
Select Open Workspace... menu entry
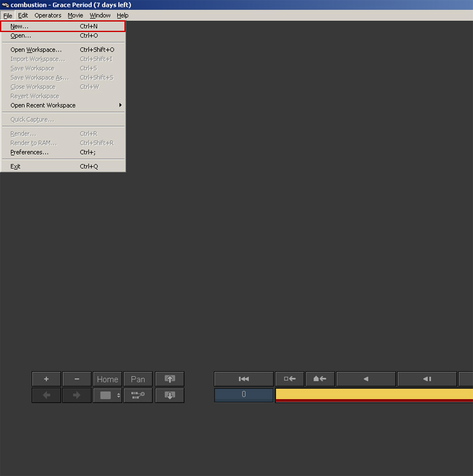pyautogui.click(x=63, y=49)
